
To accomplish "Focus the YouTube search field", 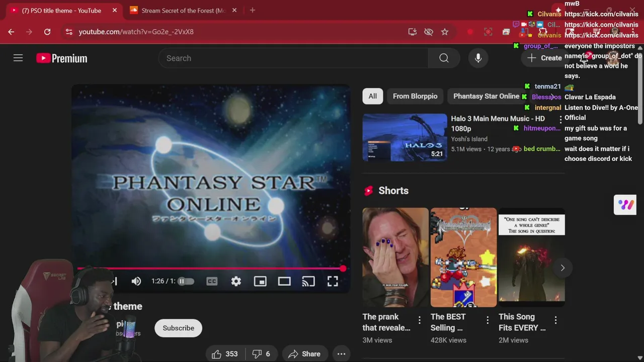I will coord(293,58).
